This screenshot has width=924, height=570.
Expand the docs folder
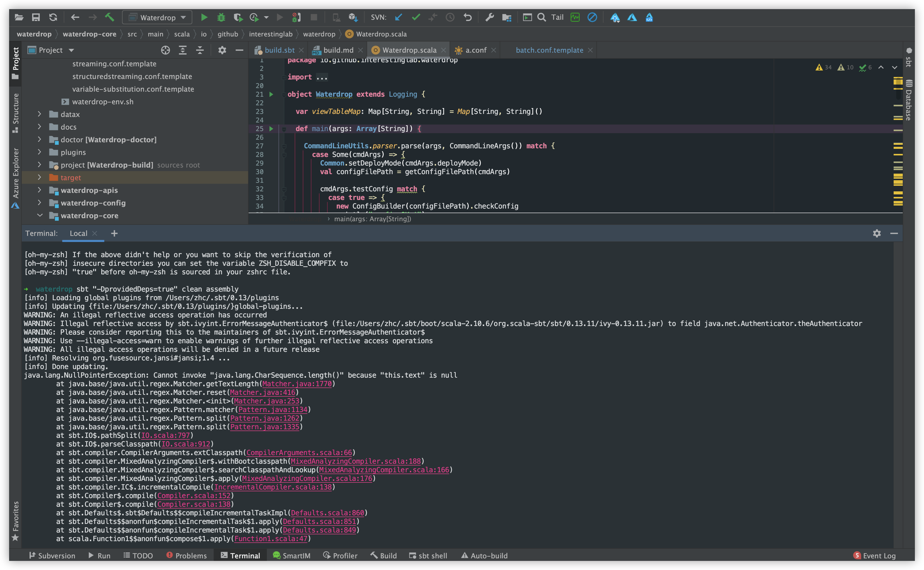(39, 127)
